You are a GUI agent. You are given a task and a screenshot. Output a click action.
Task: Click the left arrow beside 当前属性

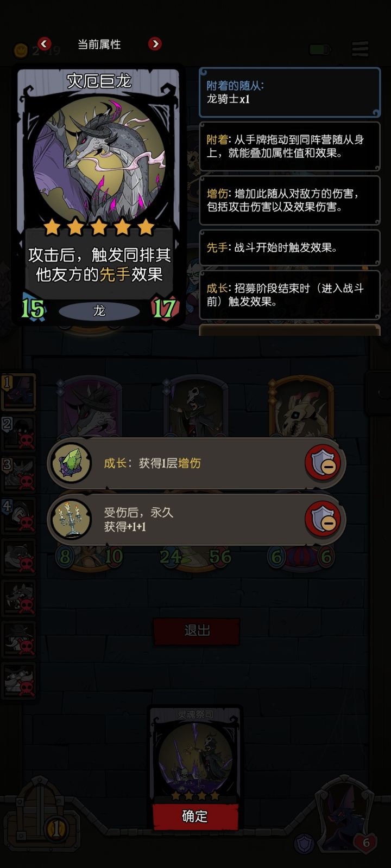[45, 44]
